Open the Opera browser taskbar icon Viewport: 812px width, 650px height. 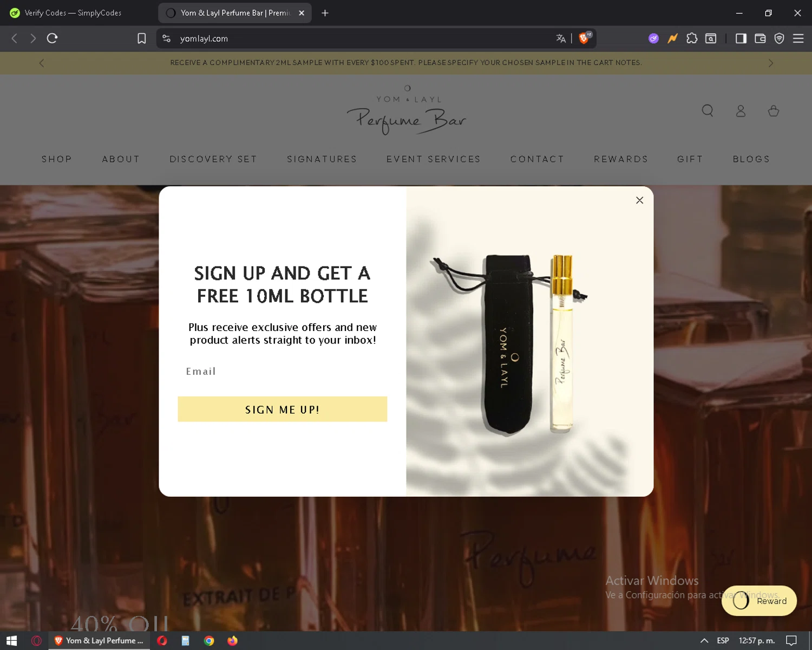coord(162,641)
